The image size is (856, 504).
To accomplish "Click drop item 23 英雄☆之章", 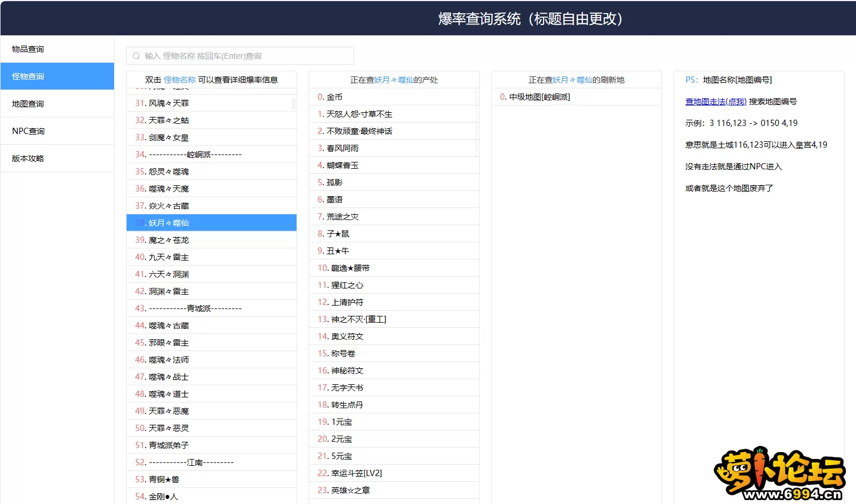I will pos(394,490).
